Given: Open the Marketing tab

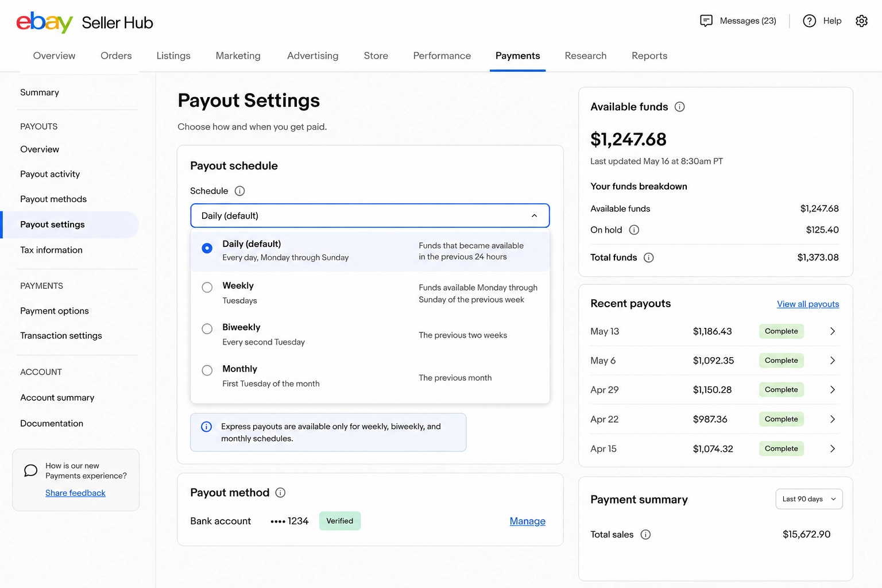Looking at the screenshot, I should [238, 56].
